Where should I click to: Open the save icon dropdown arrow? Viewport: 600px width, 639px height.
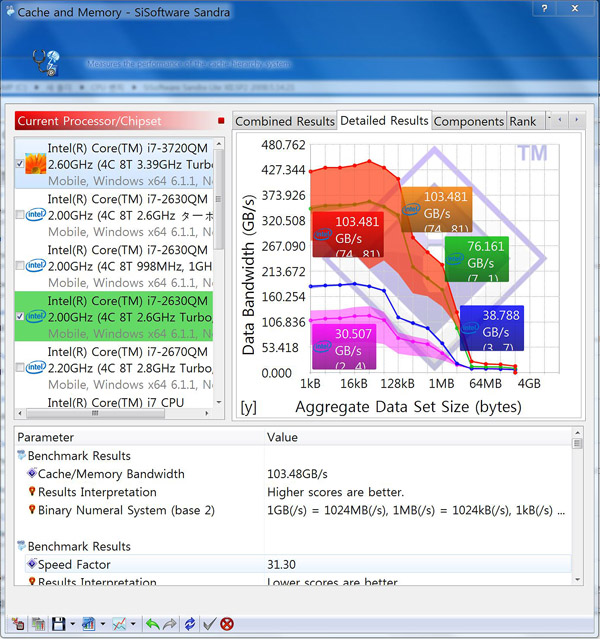point(73,624)
